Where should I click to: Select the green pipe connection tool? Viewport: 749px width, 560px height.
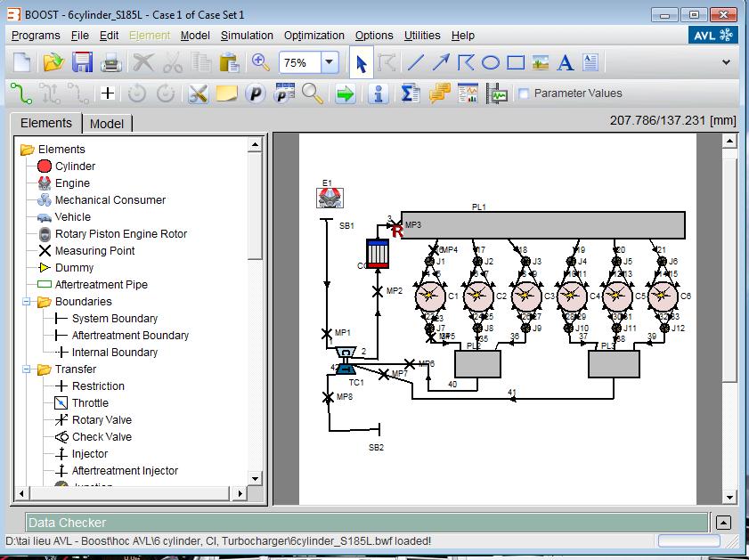(x=20, y=93)
